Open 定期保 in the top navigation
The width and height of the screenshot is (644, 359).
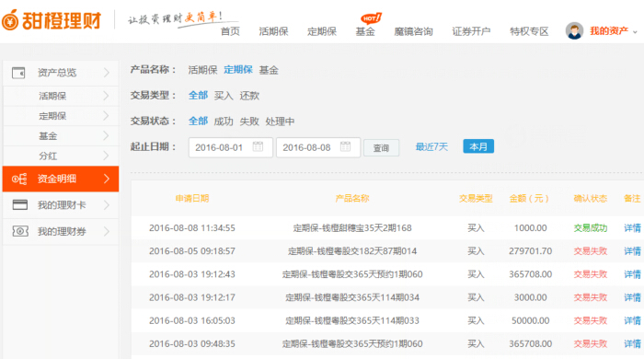322,31
